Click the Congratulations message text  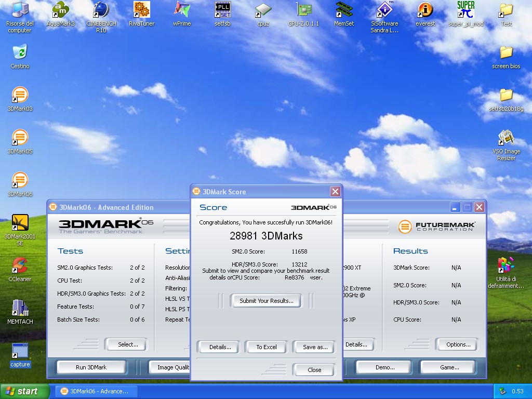(265, 222)
